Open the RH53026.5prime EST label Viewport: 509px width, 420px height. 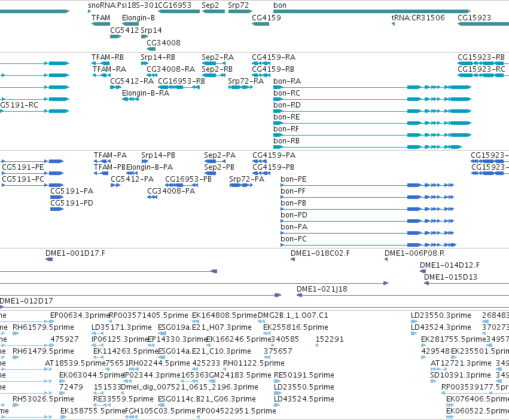(x=43, y=399)
